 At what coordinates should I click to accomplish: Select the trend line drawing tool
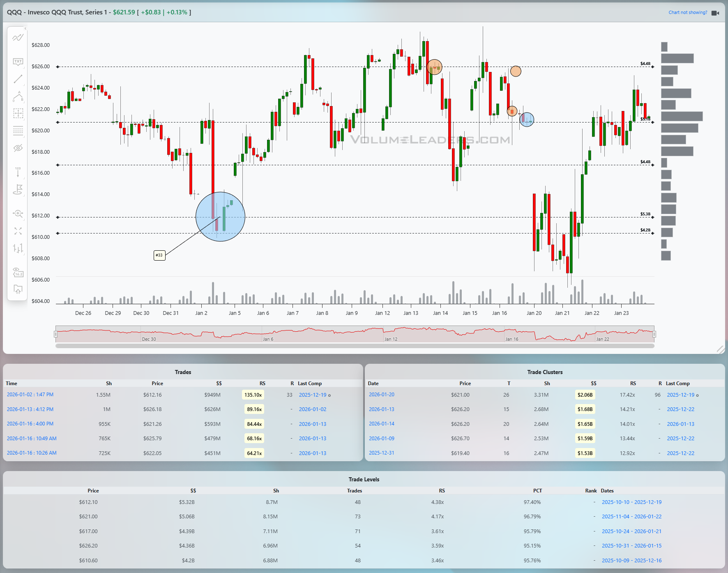point(18,79)
